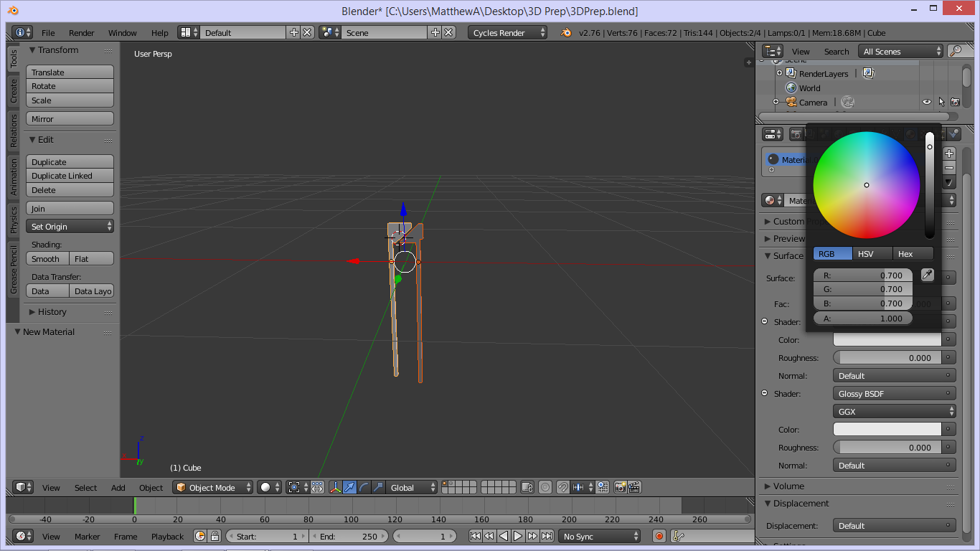Click the Duplicate Linked button
The width and height of the screenshot is (980, 551).
tap(70, 175)
